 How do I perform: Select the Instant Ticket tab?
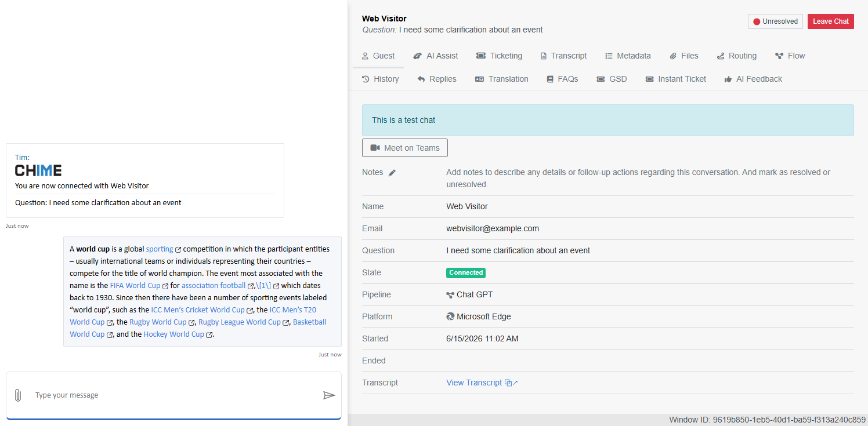(x=676, y=79)
